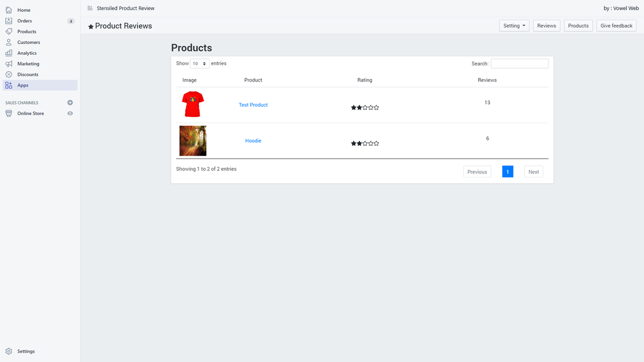The height and width of the screenshot is (362, 644).
Task: Click the Stensiled Product Review title
Action: coord(126,9)
